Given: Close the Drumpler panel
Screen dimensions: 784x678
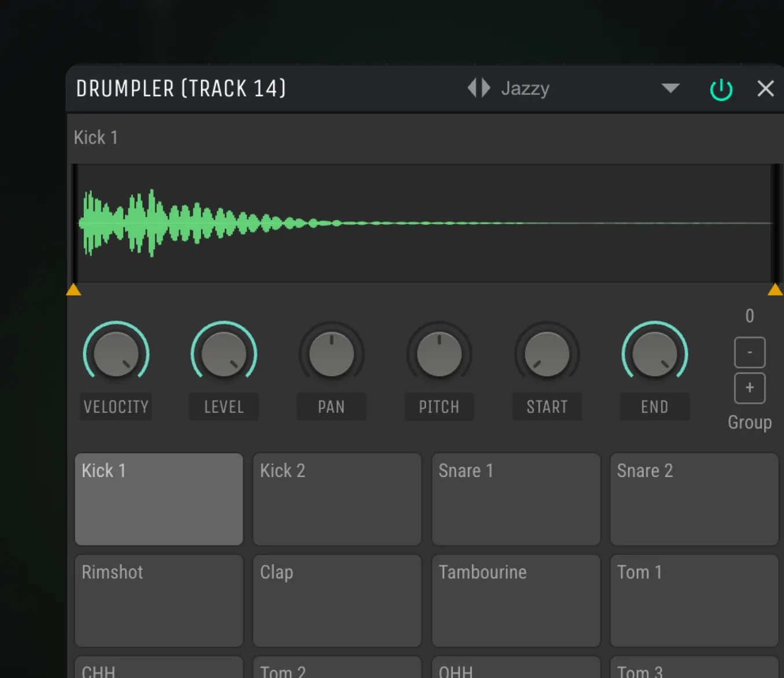Looking at the screenshot, I should click(x=765, y=89).
